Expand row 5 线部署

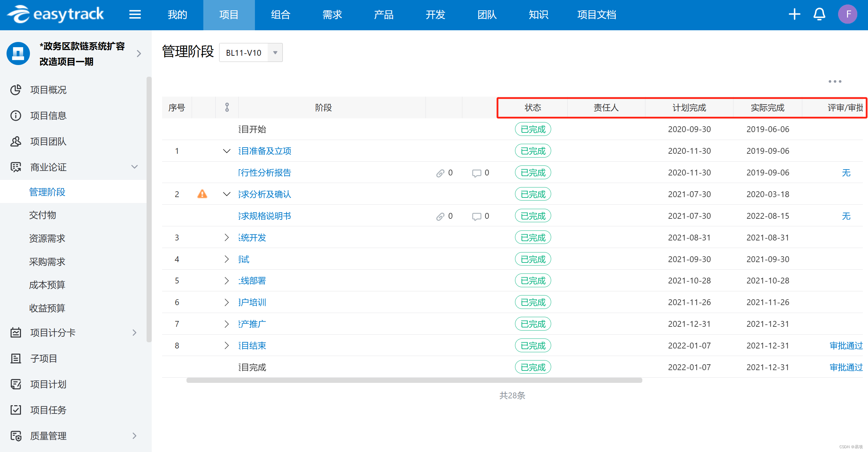click(226, 281)
